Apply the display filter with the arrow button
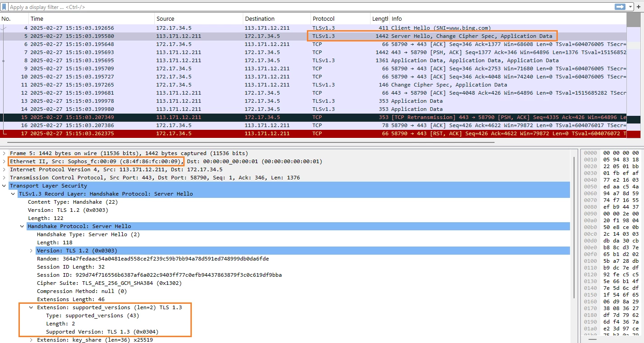Viewport: 644px width, 343px height. point(620,7)
